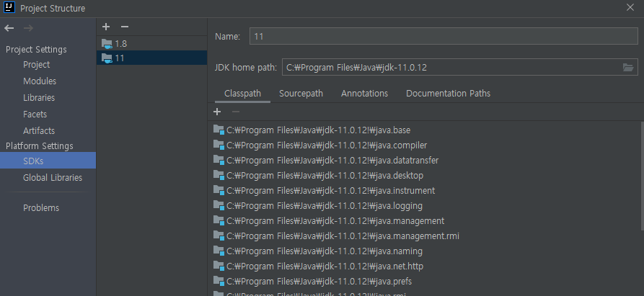Click java.management.rmi folder icon
The width and height of the screenshot is (644, 296).
pyautogui.click(x=219, y=236)
